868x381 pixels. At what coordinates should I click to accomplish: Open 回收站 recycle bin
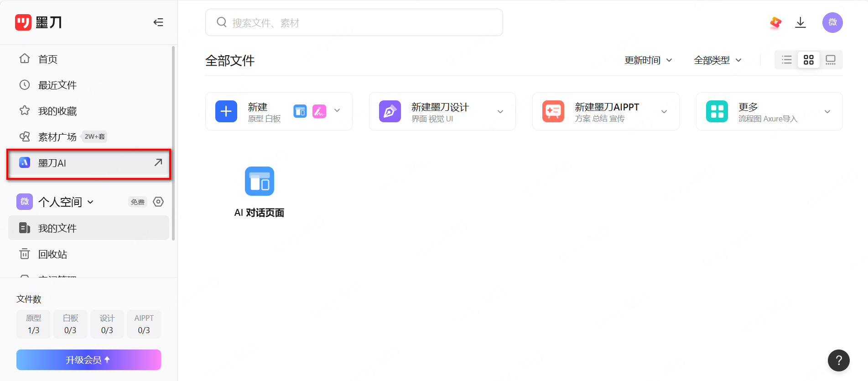tap(88, 254)
